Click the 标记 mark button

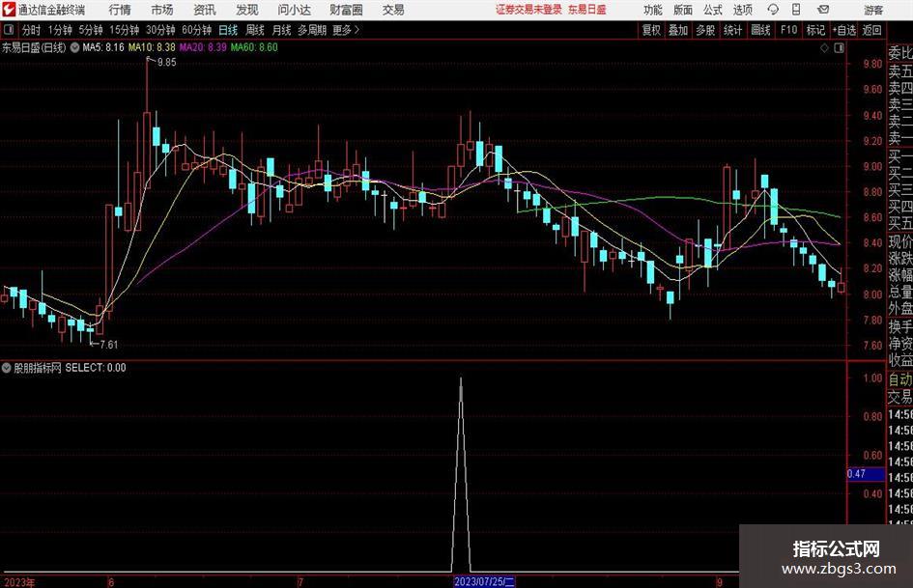[815, 30]
